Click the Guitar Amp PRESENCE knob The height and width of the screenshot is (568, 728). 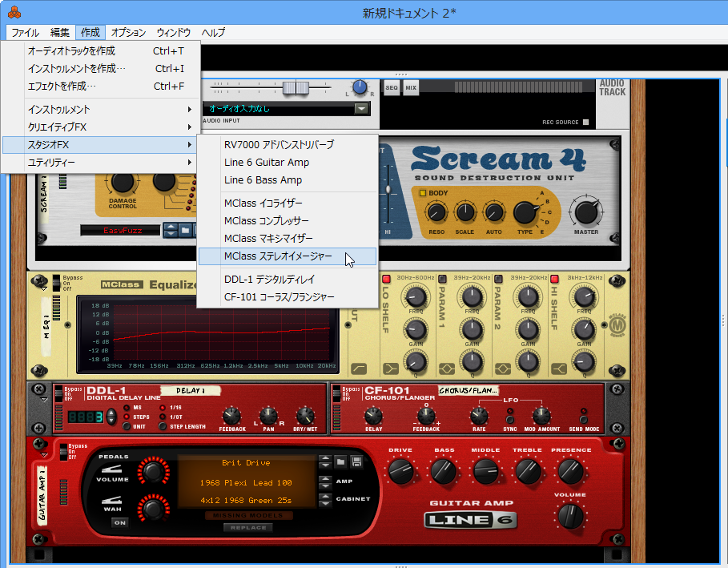[x=570, y=471]
